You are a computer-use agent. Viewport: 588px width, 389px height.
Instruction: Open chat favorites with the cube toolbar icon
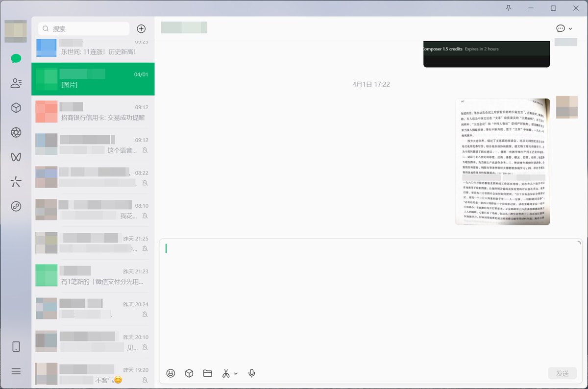point(189,373)
